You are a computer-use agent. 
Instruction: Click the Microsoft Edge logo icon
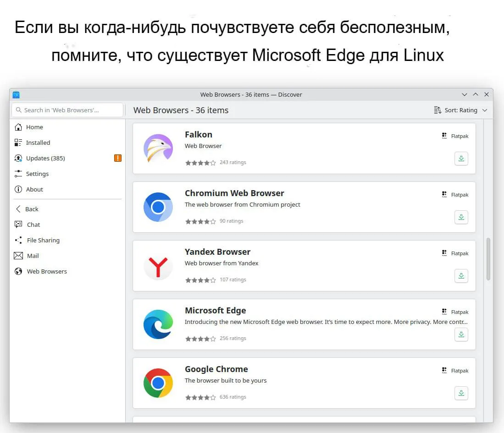158,324
